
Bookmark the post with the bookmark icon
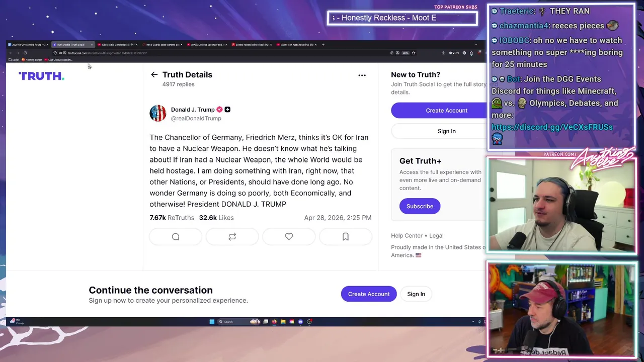click(x=346, y=236)
